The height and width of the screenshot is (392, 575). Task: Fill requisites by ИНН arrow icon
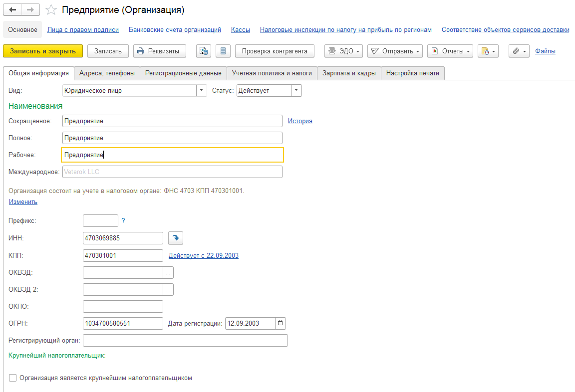[176, 238]
